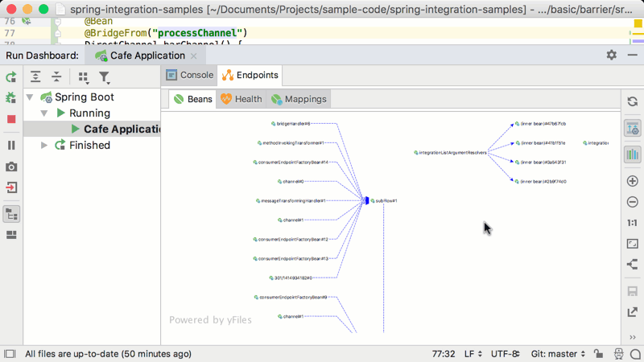Open Run Dashboard settings gear
Viewport: 644px width, 362px height.
(611, 56)
